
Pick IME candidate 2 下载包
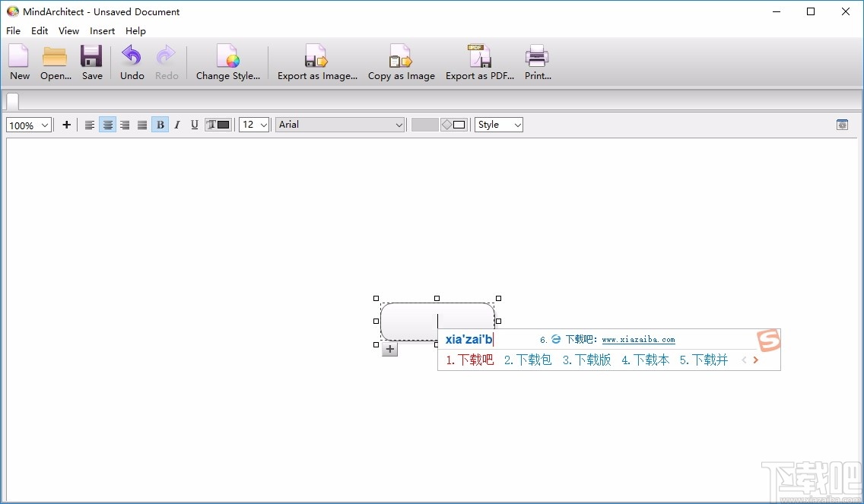click(x=528, y=360)
